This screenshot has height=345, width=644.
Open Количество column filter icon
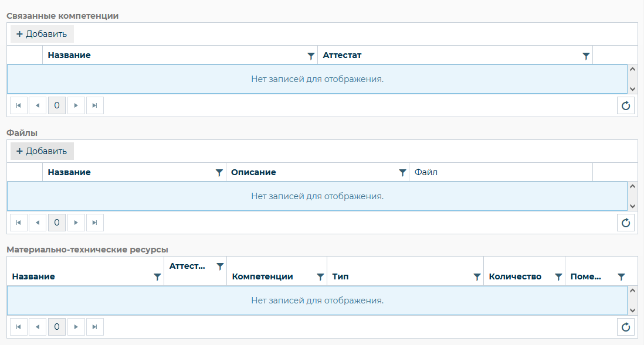pos(558,277)
